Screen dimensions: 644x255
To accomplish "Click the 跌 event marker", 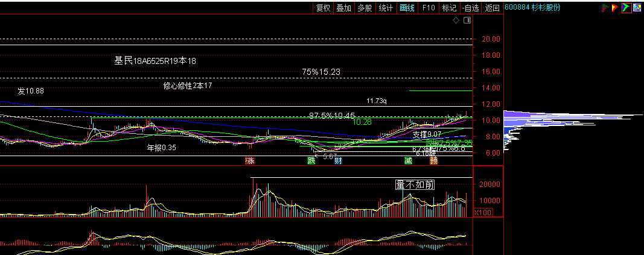I will (311, 161).
